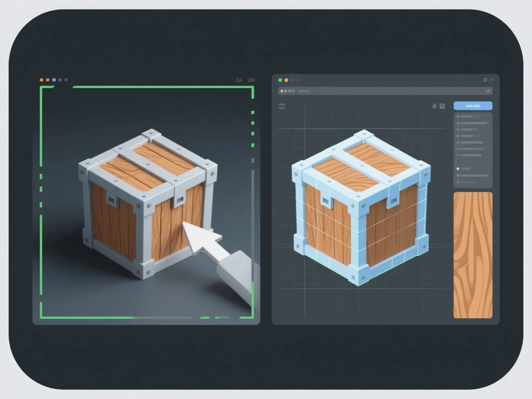The image size is (532, 399).
Task: Open the UA menu above the left viewport
Action: click(239, 80)
